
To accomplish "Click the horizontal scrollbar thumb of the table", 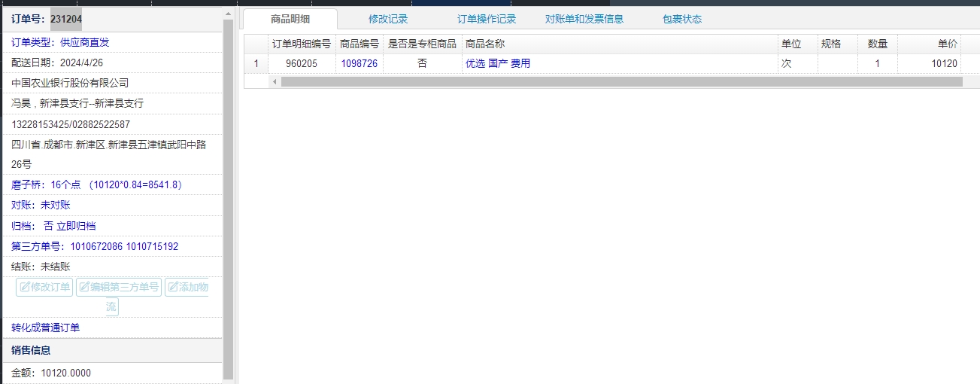I will pos(621,81).
